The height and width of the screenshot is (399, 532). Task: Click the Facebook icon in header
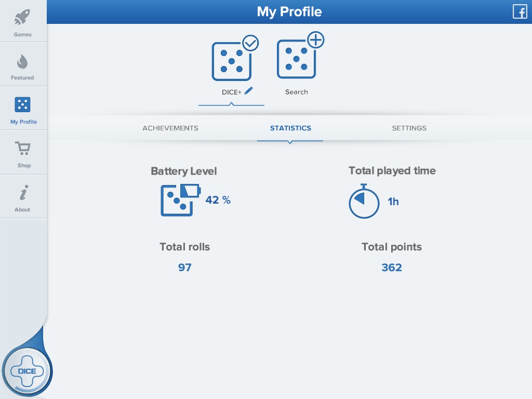click(520, 11)
